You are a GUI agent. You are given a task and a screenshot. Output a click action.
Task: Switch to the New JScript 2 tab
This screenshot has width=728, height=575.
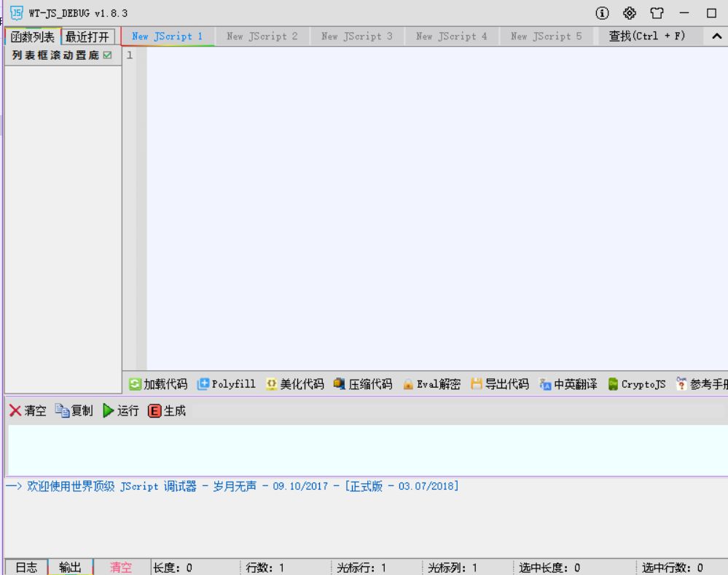pos(262,34)
